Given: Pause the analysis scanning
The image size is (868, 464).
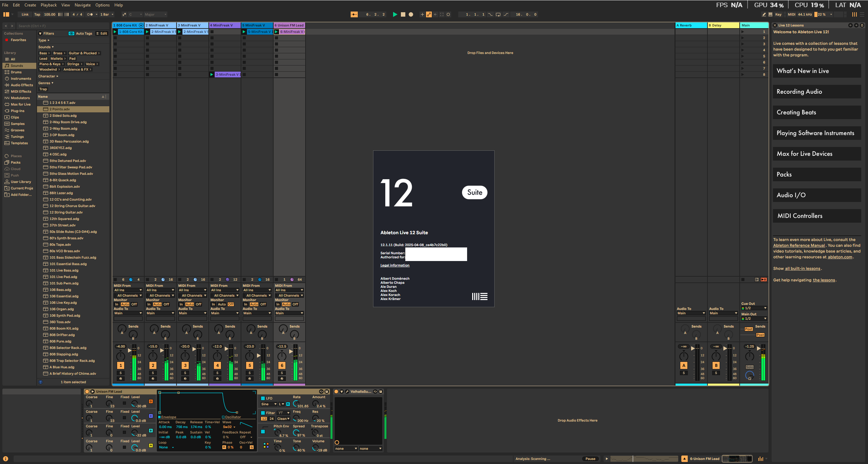Looking at the screenshot, I should pyautogui.click(x=590, y=459).
